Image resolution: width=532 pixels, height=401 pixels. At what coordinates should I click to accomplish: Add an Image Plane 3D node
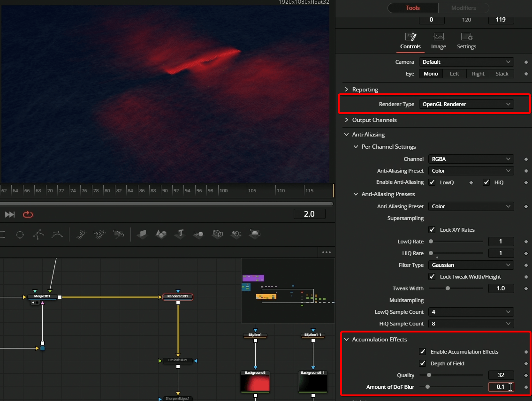click(142, 234)
